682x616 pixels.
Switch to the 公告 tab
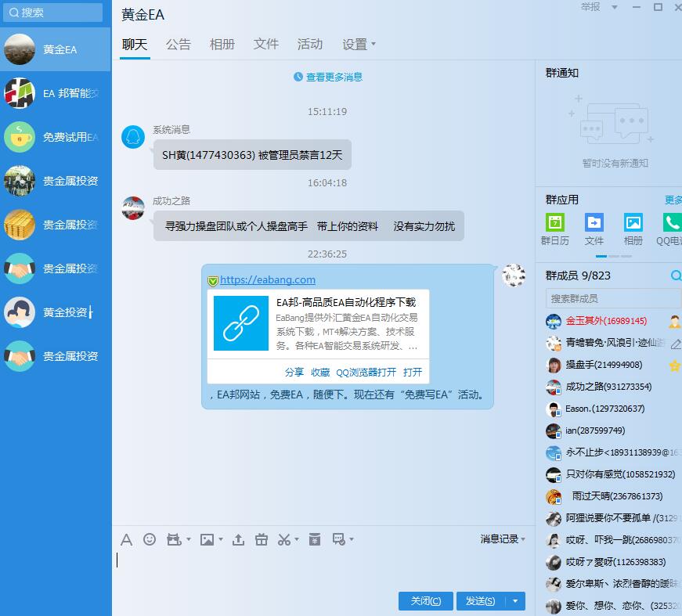pos(179,45)
